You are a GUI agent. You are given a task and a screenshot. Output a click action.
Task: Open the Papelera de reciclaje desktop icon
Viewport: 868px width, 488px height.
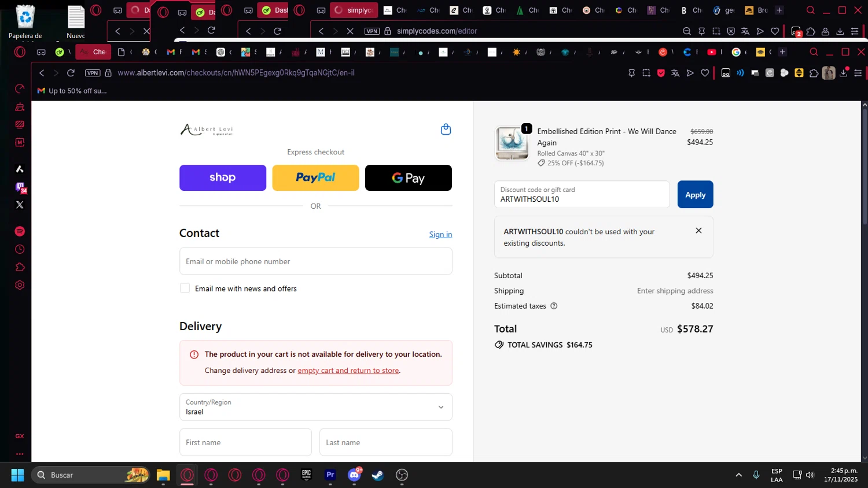click(x=25, y=22)
